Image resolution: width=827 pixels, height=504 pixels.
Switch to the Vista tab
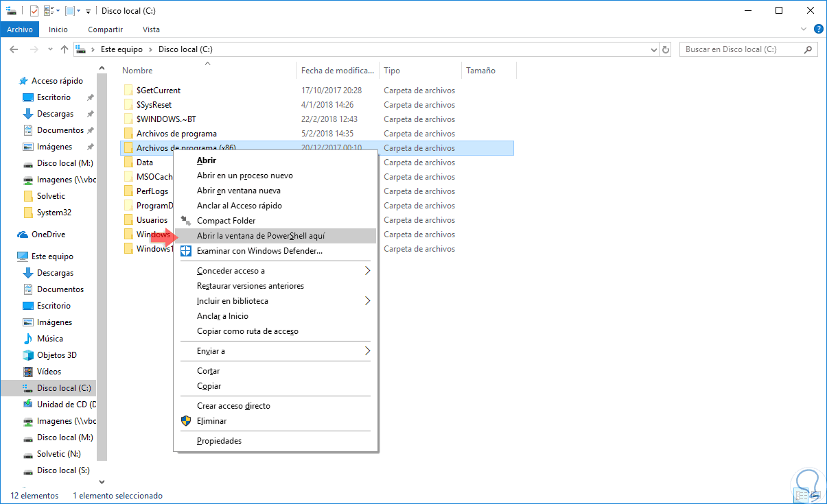151,29
